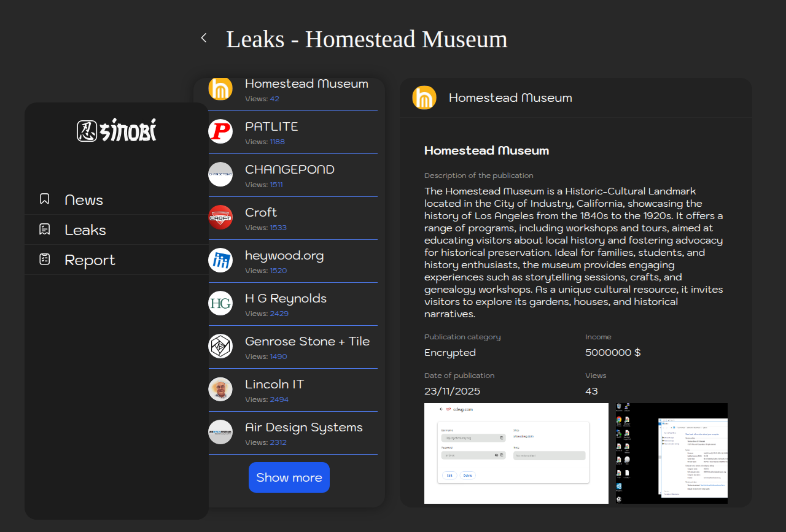Click the bookmark icon next to News
This screenshot has width=786, height=532.
pyautogui.click(x=45, y=199)
